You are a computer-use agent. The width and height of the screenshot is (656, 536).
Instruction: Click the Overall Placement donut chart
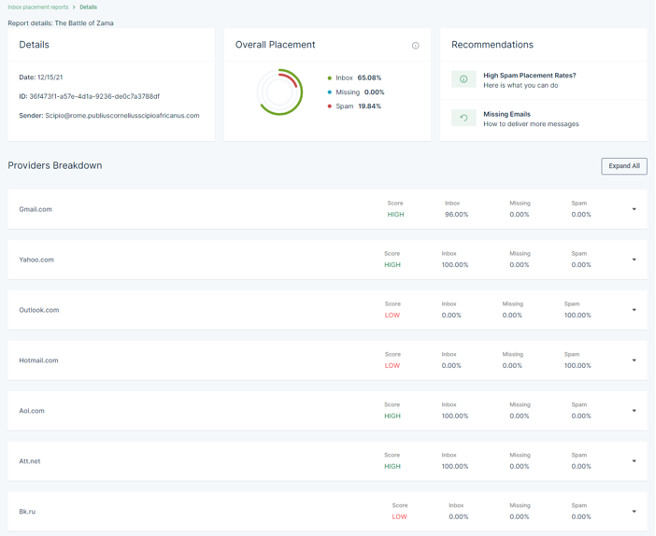tap(279, 92)
